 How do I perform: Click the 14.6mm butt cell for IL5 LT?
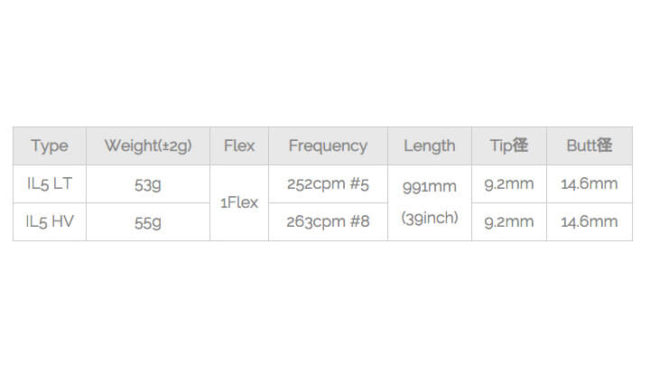[x=589, y=184]
